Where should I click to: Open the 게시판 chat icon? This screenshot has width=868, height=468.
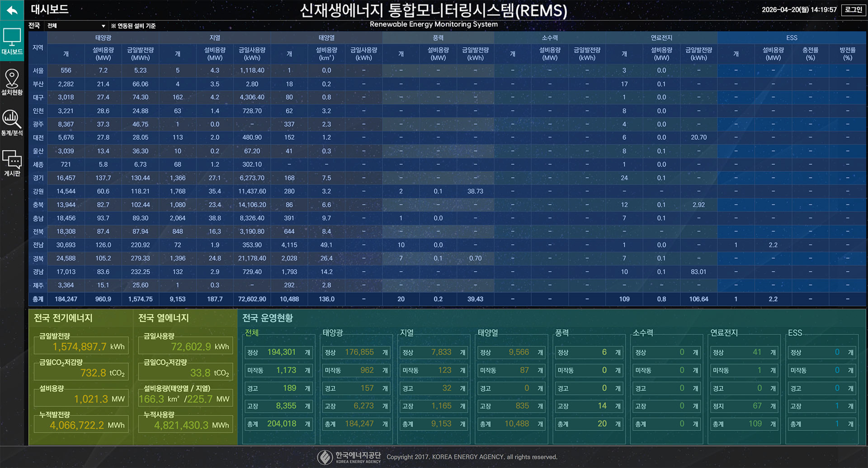pos(12,163)
